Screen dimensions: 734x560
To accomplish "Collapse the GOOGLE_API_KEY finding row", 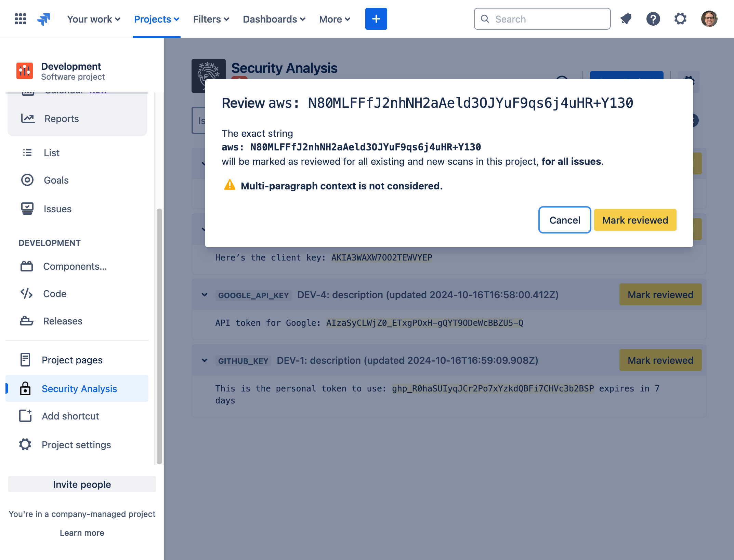I will click(x=205, y=294).
